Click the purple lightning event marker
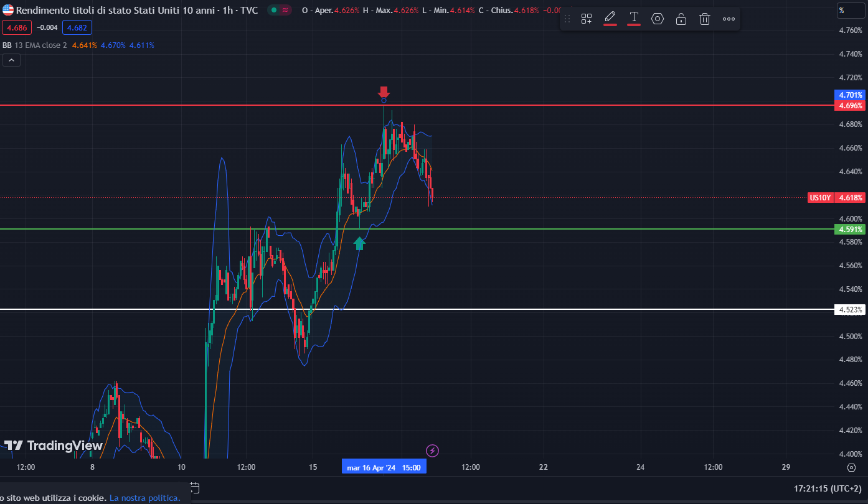Screen dimensions: 868x504 tap(432, 450)
